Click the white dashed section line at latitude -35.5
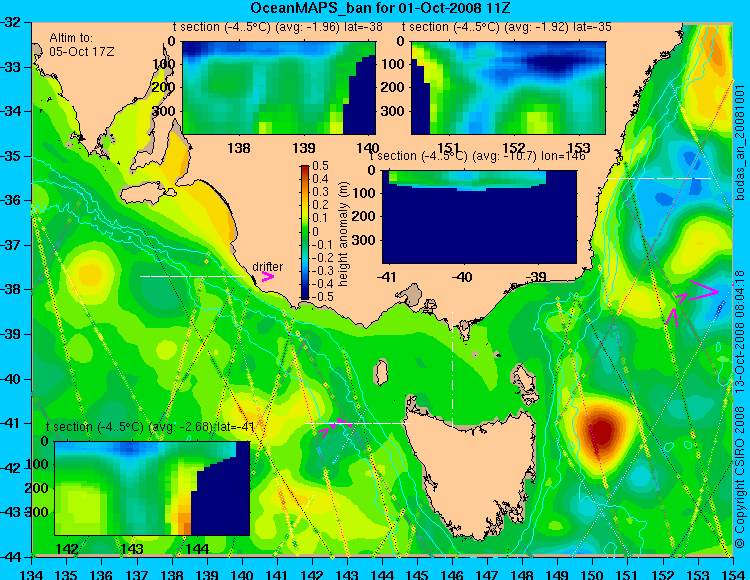Image resolution: width=750 pixels, height=580 pixels. point(659,178)
